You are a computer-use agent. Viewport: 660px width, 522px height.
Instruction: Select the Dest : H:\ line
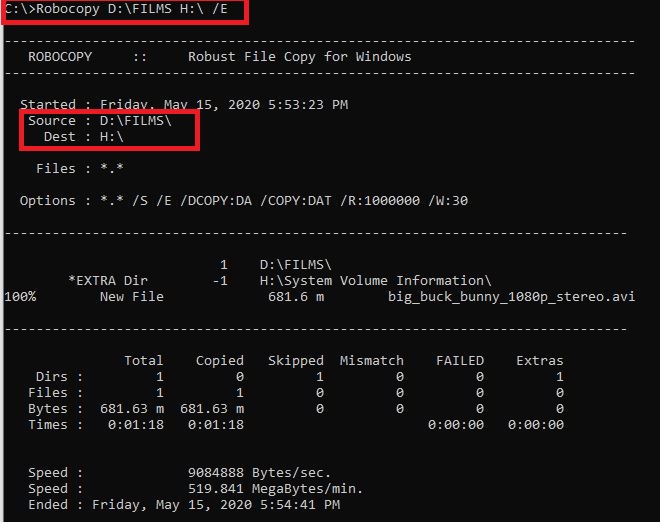pos(83,137)
